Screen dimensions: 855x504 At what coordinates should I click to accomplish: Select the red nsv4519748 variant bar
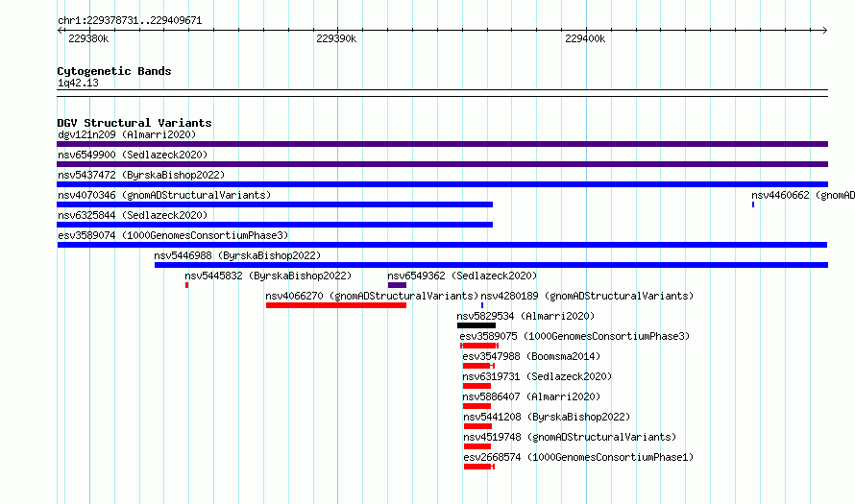(x=477, y=446)
